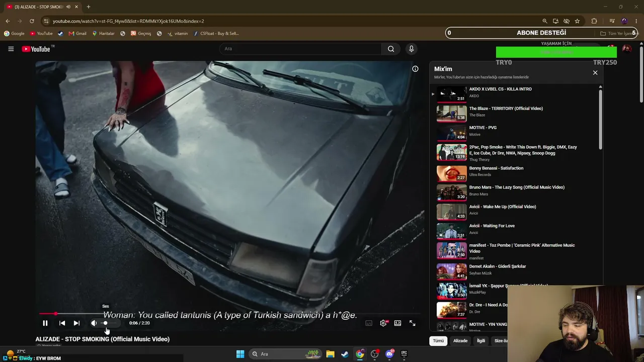Open The Blaze - TERRITORY video

[x=451, y=113]
